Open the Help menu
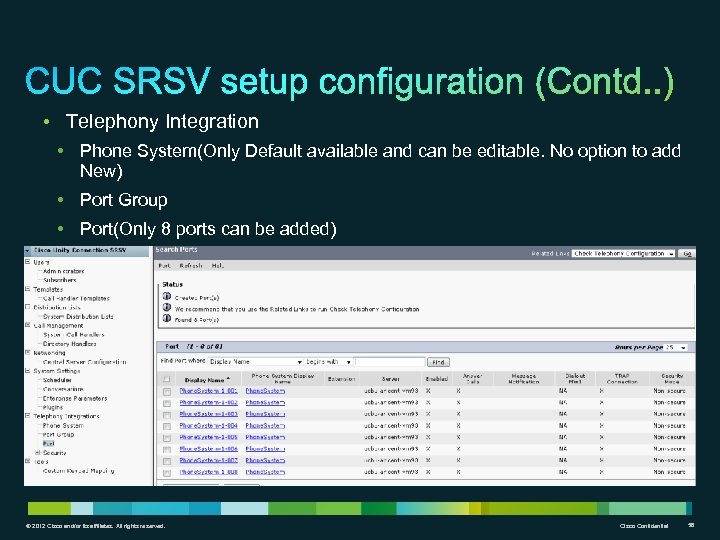Viewport: 720px width, 540px height. pyautogui.click(x=218, y=266)
